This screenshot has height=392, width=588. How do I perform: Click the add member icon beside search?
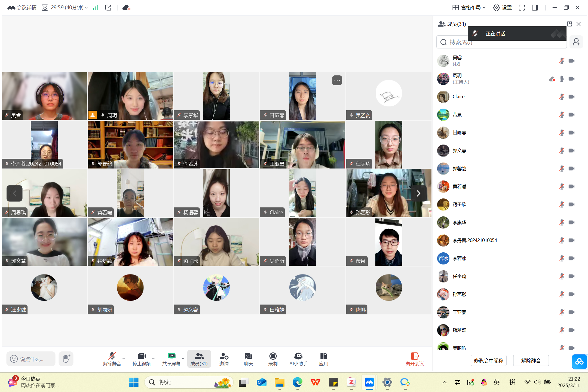coord(576,42)
